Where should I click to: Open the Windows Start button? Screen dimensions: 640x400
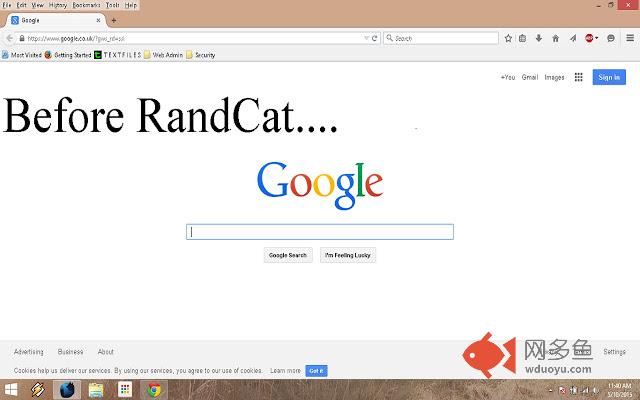click(11, 390)
